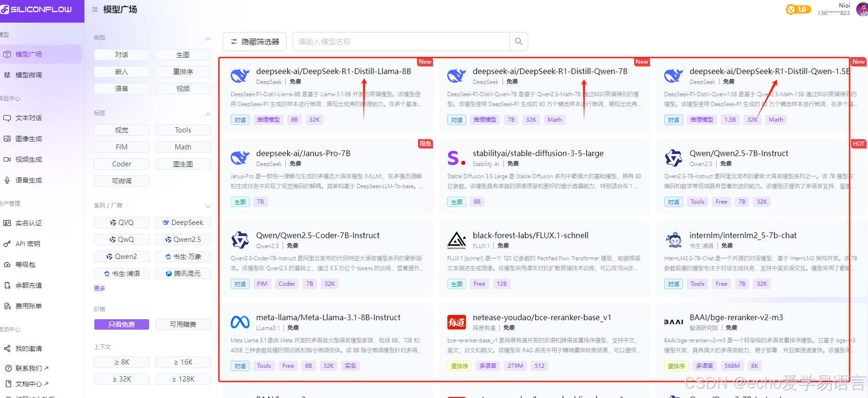The height and width of the screenshot is (398, 868).
Task: Click the internlm2_5-7b-chat logo icon
Action: click(674, 240)
